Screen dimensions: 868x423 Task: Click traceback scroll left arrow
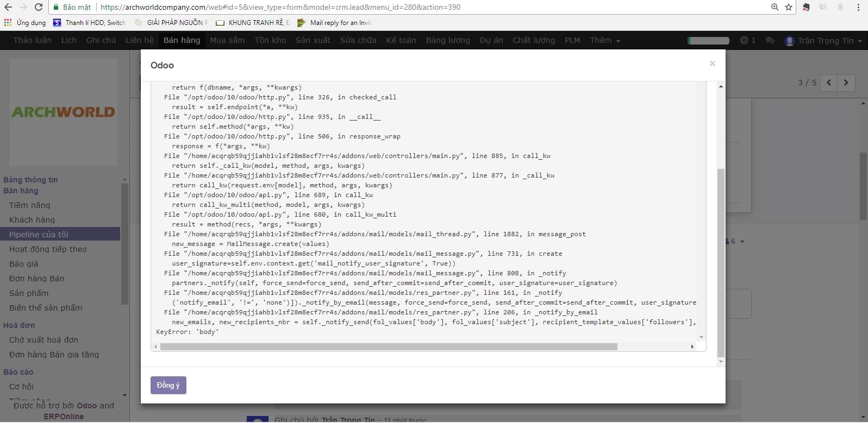pos(155,346)
